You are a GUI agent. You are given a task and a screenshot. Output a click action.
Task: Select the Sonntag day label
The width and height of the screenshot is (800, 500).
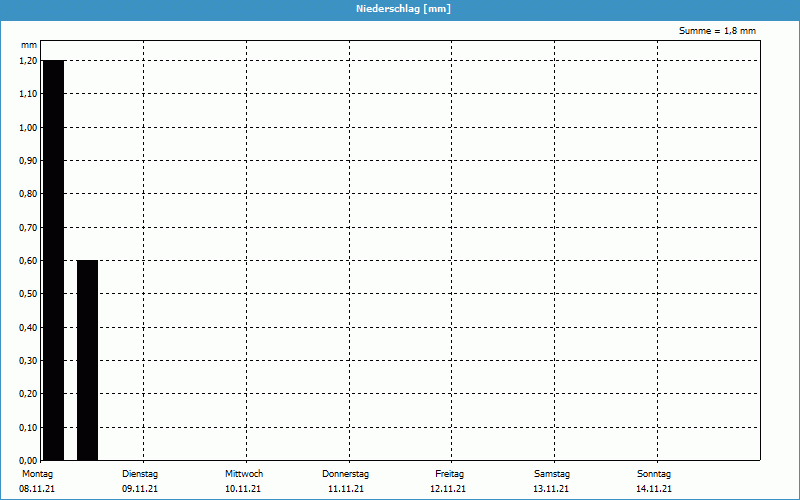[654, 474]
